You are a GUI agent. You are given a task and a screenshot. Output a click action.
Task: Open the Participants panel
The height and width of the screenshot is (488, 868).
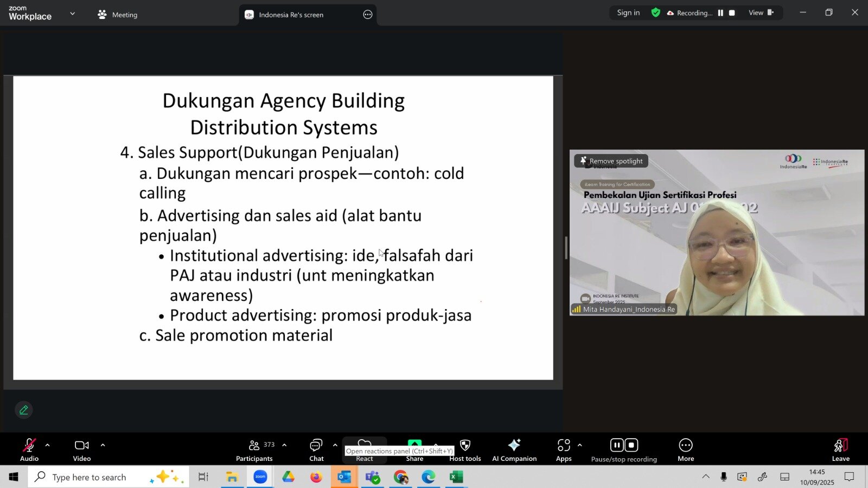tap(254, 450)
